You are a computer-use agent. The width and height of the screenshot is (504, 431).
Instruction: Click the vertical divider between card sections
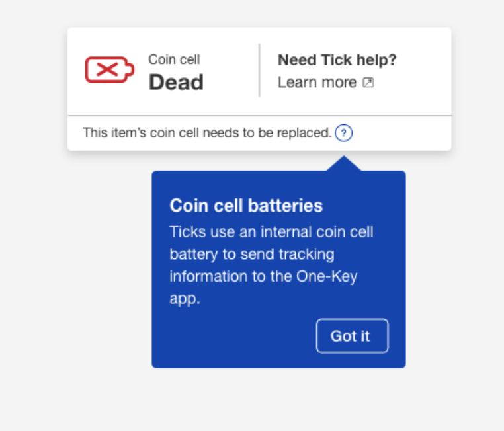(x=259, y=70)
